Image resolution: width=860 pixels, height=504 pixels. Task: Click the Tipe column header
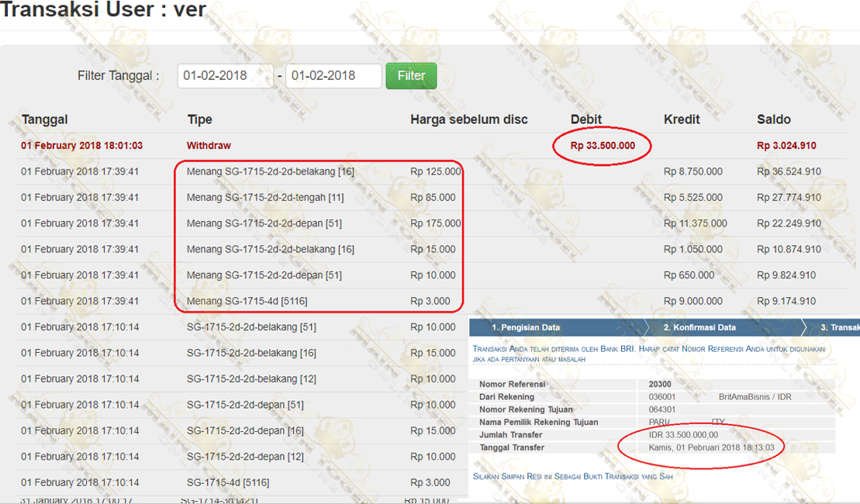199,119
